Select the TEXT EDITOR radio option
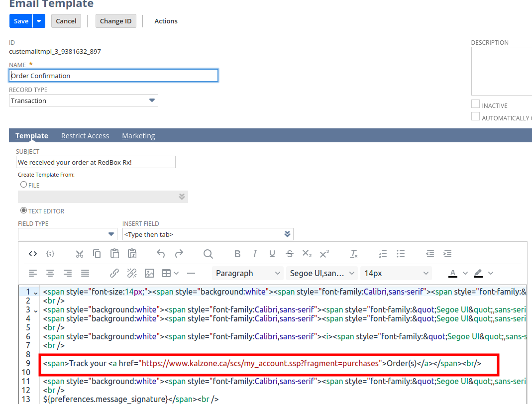 point(23,210)
